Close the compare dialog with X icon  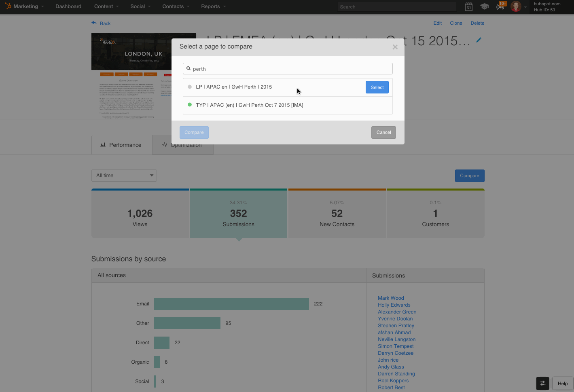pos(395,47)
